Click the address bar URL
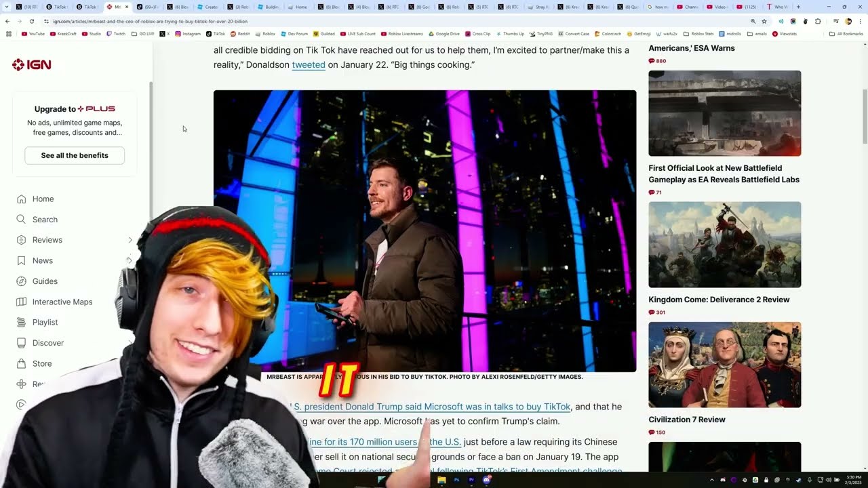This screenshot has width=868, height=488. click(151, 21)
